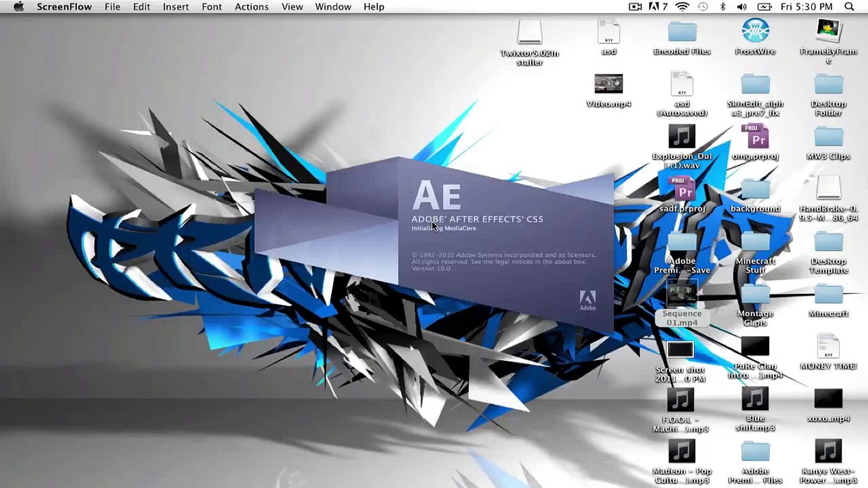Open the MW3 Clips folder
Screen dimensions: 868x488
click(828, 136)
